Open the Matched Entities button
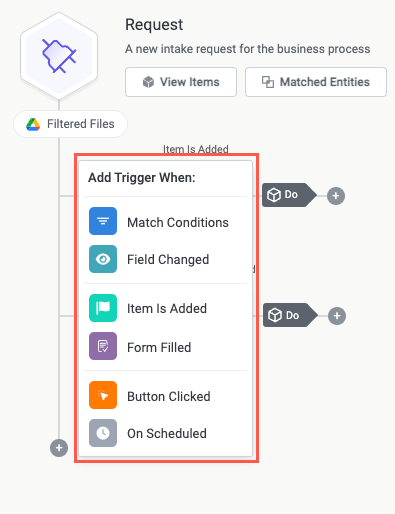The height and width of the screenshot is (514, 395). (x=316, y=82)
